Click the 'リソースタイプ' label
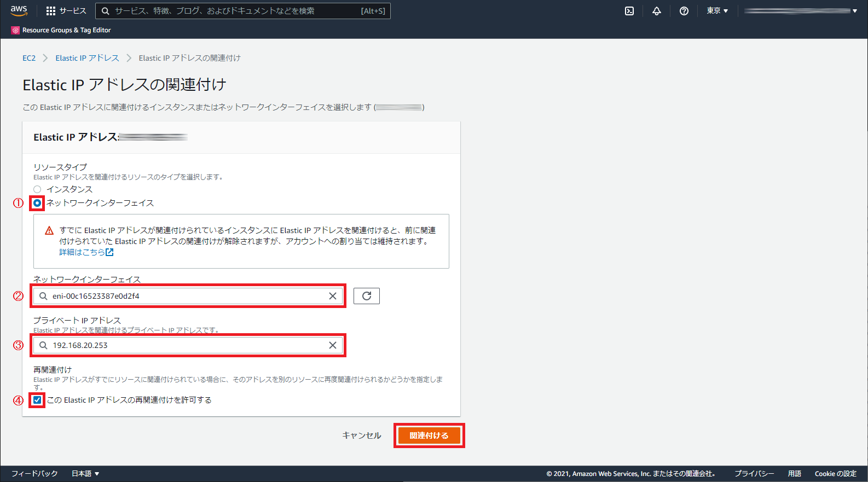This screenshot has width=868, height=482. (60, 167)
